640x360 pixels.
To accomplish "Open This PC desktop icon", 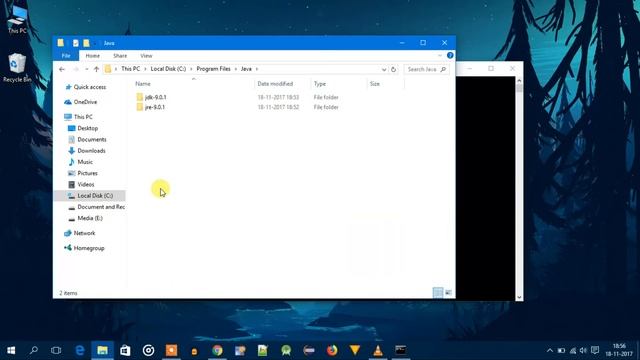I will pyautogui.click(x=17, y=20).
